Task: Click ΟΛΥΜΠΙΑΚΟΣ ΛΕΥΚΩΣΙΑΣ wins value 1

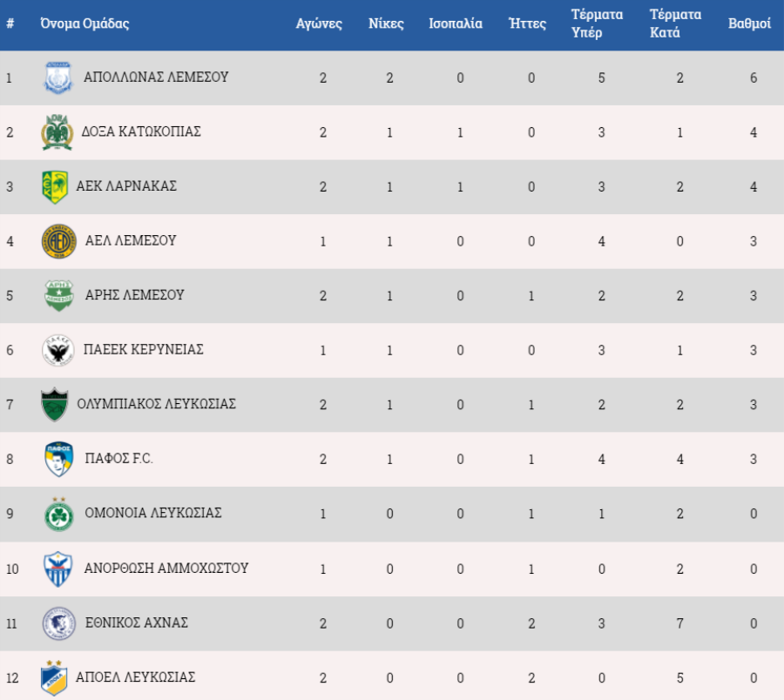Action: [389, 405]
